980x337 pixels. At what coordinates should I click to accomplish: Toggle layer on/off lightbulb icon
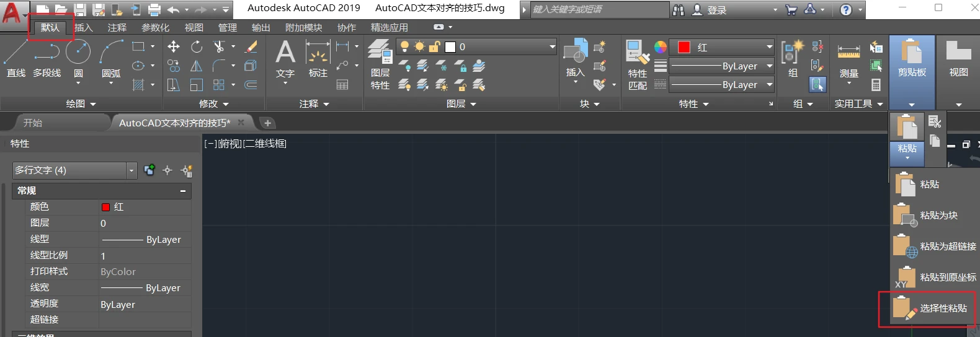click(404, 46)
